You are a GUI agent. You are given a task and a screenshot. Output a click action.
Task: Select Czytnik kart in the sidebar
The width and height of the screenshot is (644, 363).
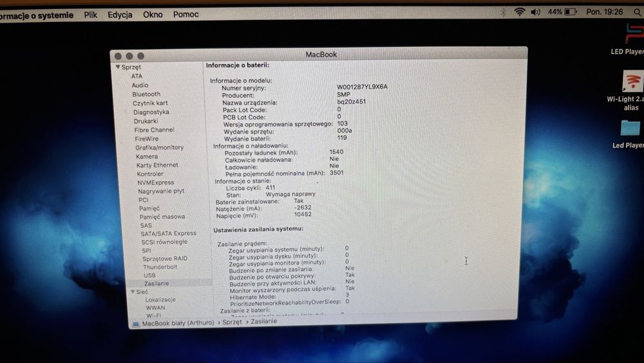pyautogui.click(x=150, y=103)
